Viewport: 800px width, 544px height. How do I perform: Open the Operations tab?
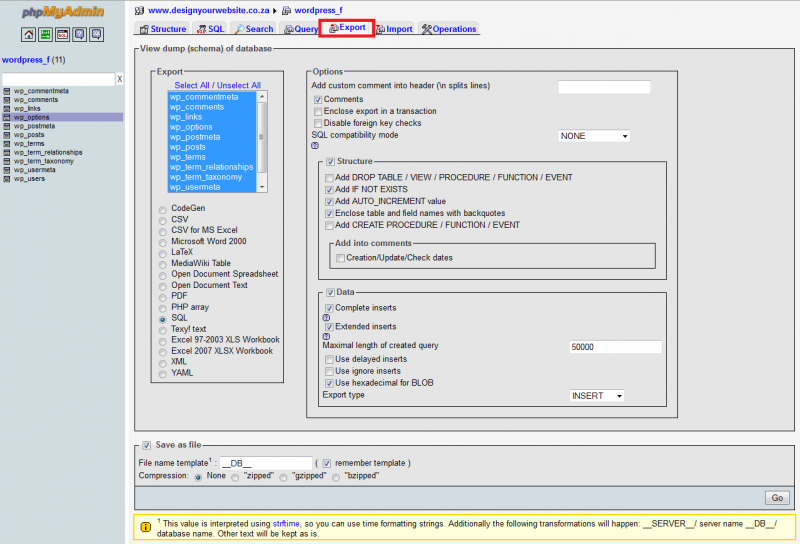[x=449, y=29]
